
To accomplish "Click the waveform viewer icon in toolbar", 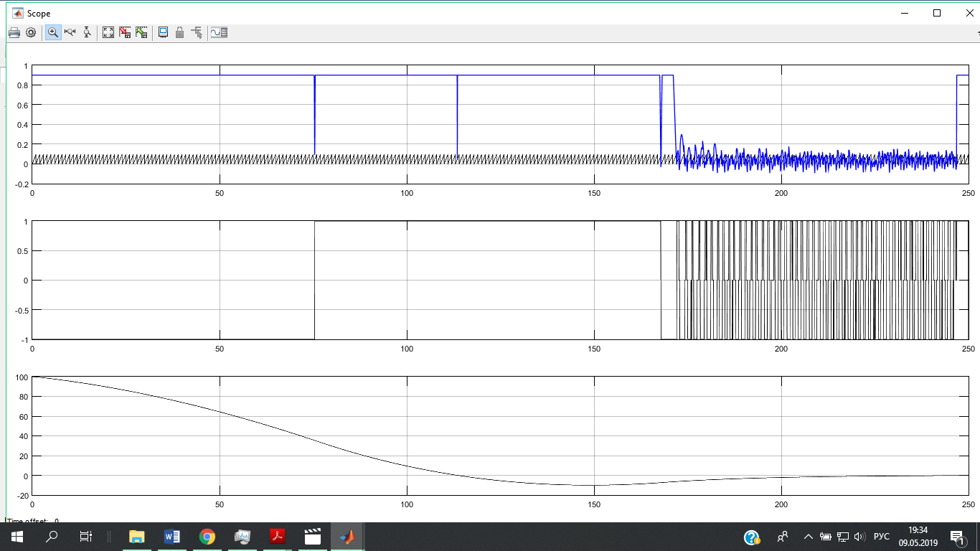I will (x=219, y=32).
